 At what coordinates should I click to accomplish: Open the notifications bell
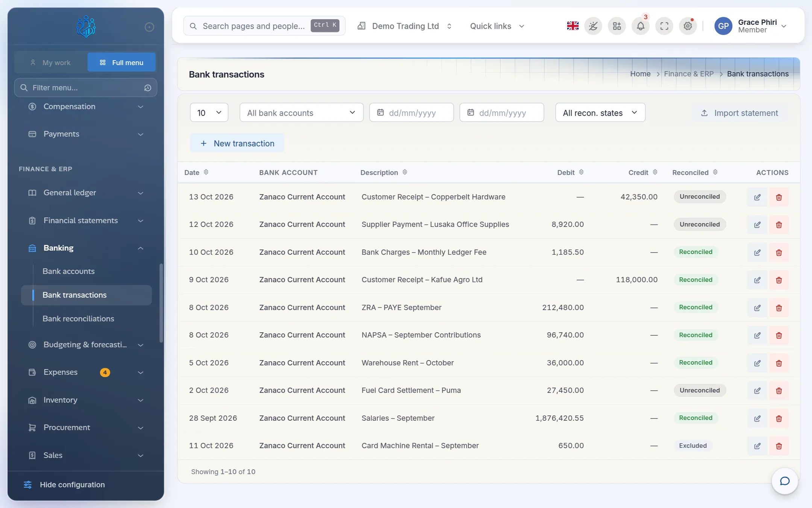[641, 26]
